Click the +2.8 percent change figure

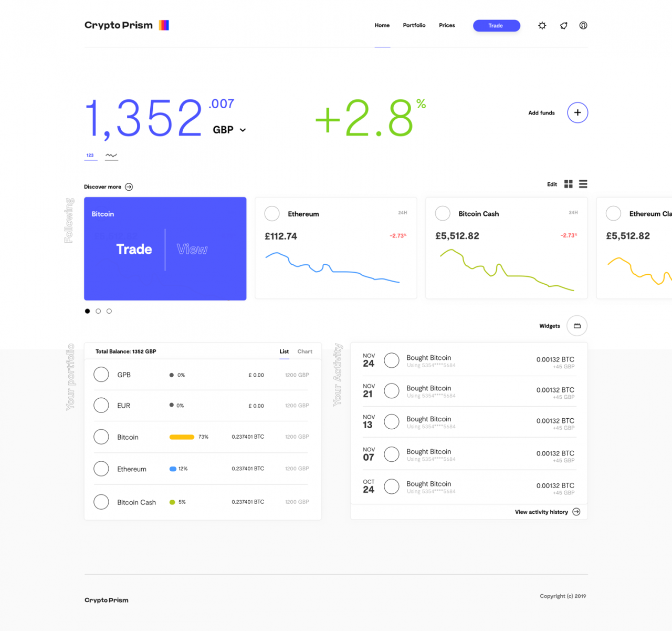click(370, 118)
